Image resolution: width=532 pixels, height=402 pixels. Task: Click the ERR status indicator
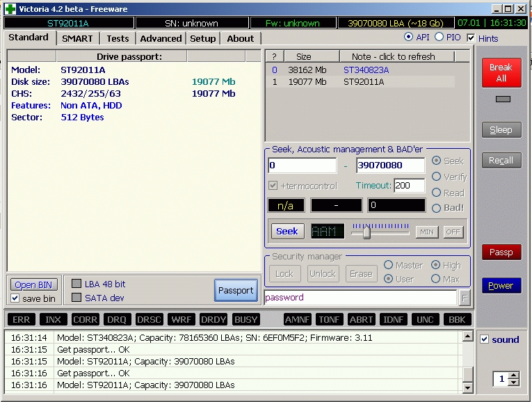pyautogui.click(x=21, y=319)
